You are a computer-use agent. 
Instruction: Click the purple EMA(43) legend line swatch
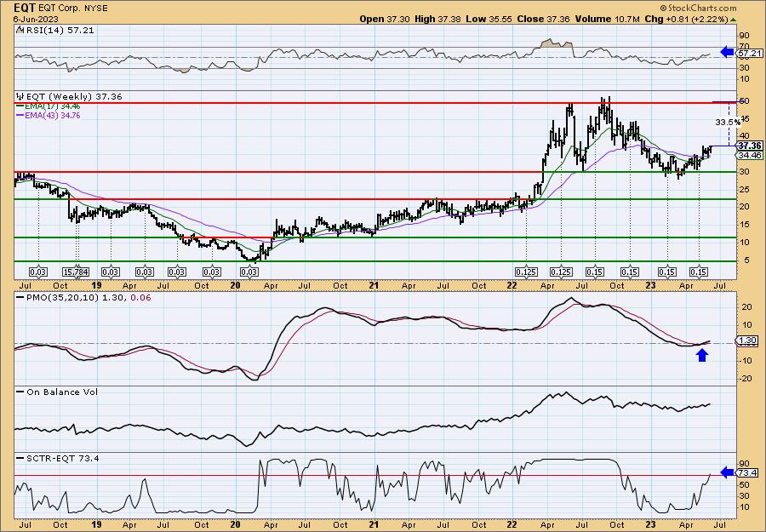click(20, 116)
